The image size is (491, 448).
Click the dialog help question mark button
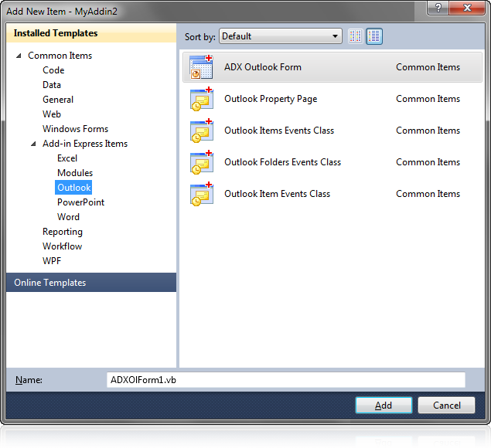(438, 8)
